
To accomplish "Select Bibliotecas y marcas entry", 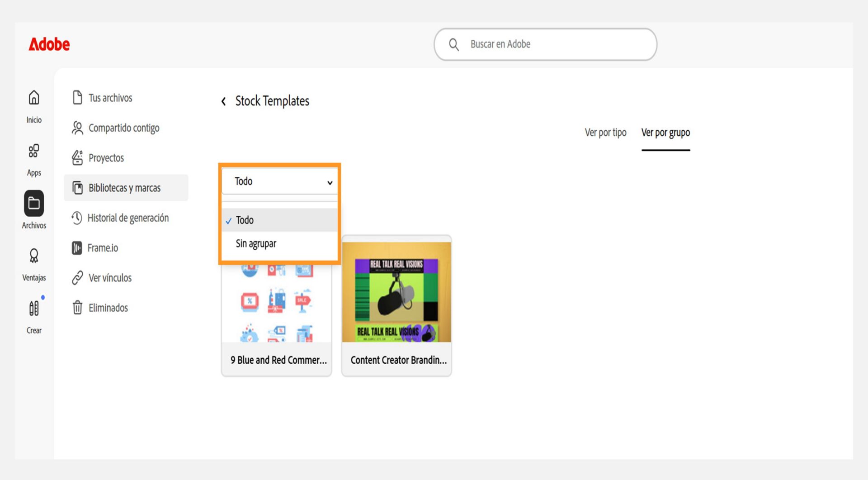I will click(x=126, y=188).
